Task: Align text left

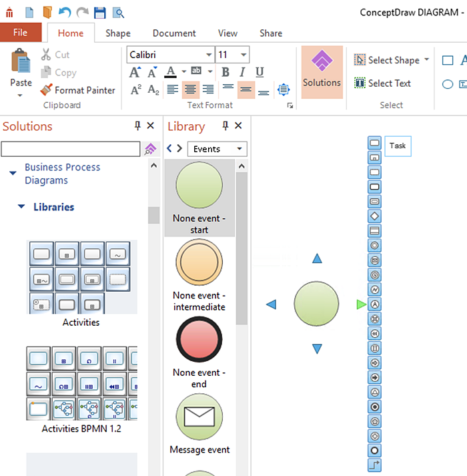Action: coord(173,89)
